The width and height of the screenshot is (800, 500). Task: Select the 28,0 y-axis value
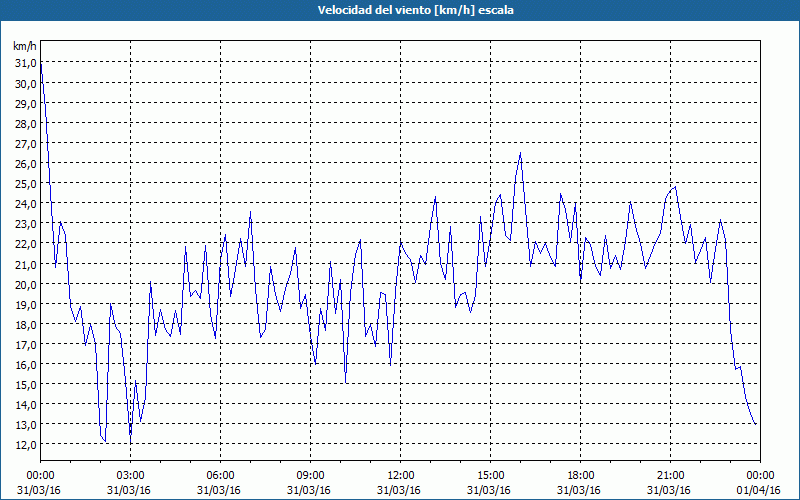[x=26, y=123]
